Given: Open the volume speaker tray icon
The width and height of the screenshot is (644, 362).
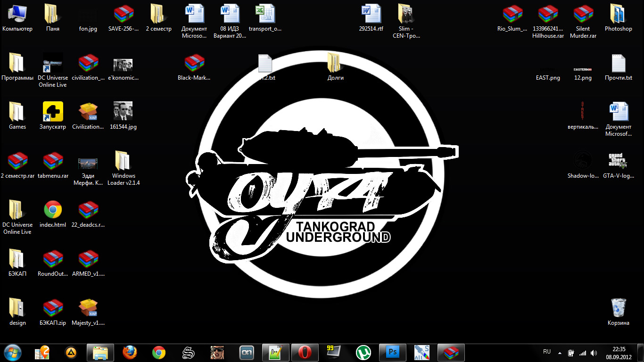Looking at the screenshot, I should [x=594, y=353].
